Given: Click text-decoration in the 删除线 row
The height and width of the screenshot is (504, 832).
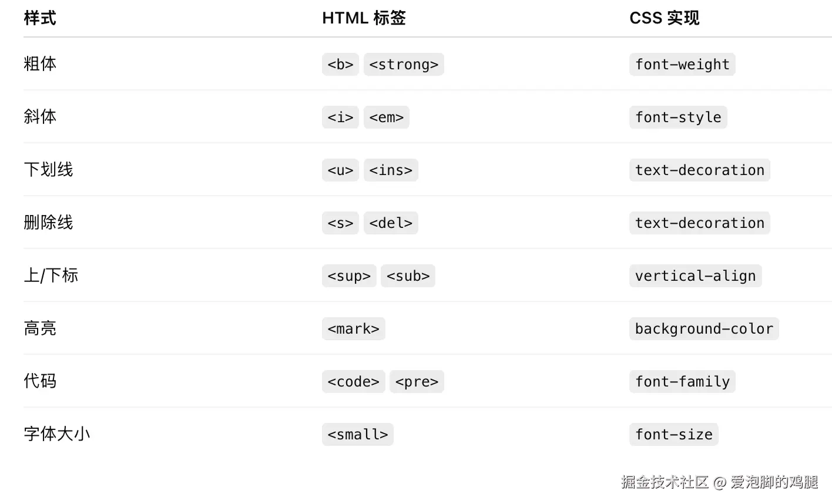Looking at the screenshot, I should pos(699,223).
